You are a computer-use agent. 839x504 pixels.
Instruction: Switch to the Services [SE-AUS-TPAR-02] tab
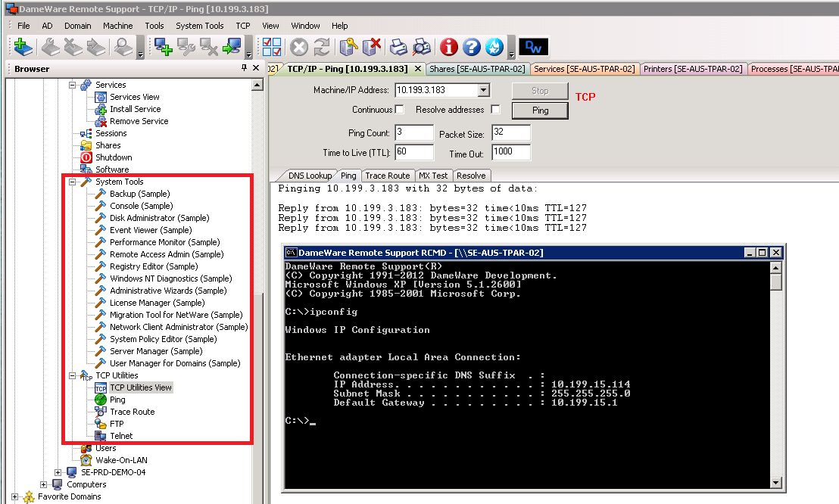tap(585, 69)
